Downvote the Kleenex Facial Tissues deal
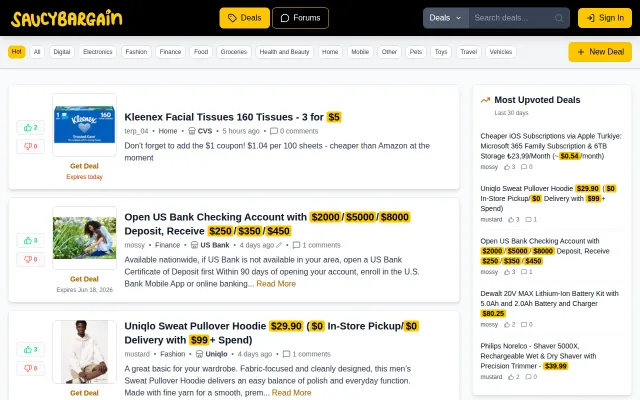 click(x=31, y=146)
